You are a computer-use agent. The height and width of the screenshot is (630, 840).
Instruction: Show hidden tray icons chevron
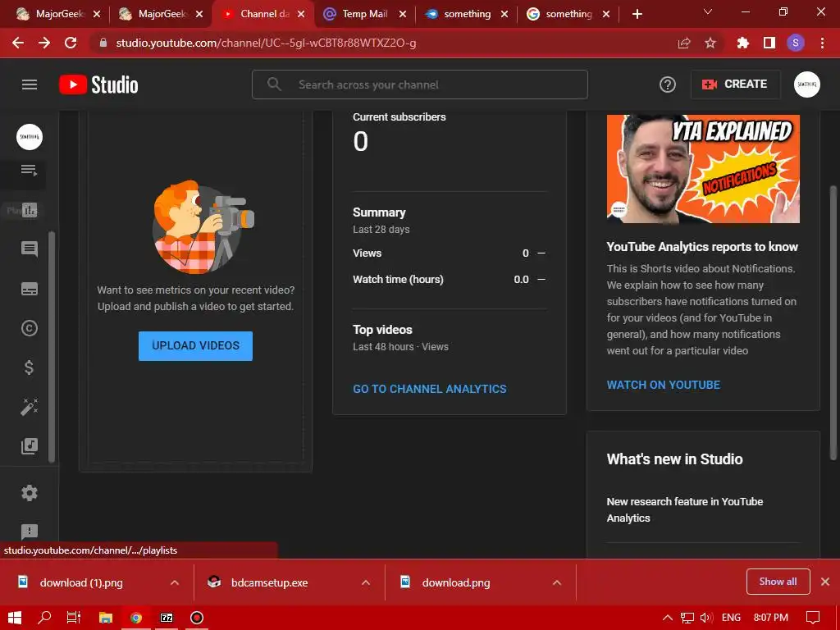pos(668,618)
